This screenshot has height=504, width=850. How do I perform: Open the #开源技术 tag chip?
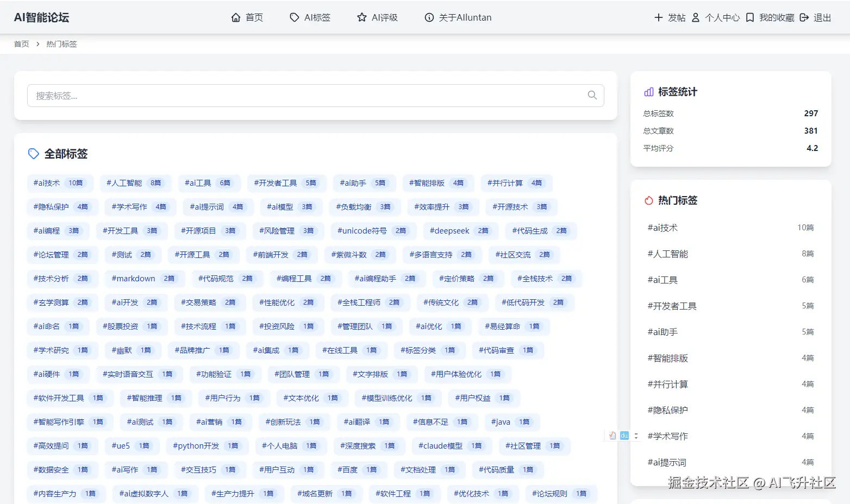[x=522, y=207]
